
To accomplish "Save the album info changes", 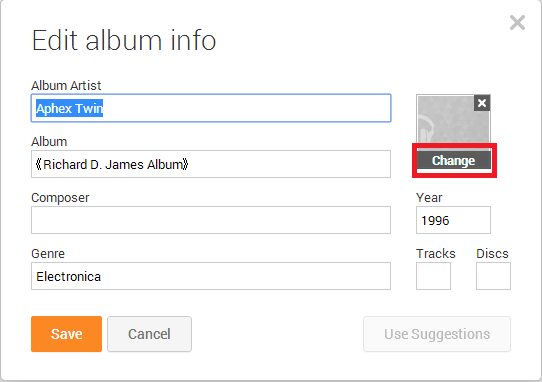I will pos(66,334).
